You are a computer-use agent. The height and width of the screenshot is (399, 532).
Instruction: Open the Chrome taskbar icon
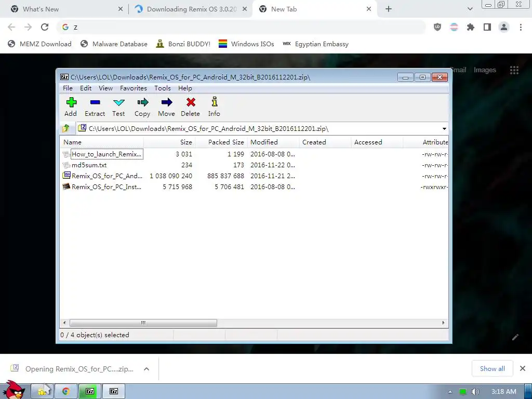[x=66, y=392]
